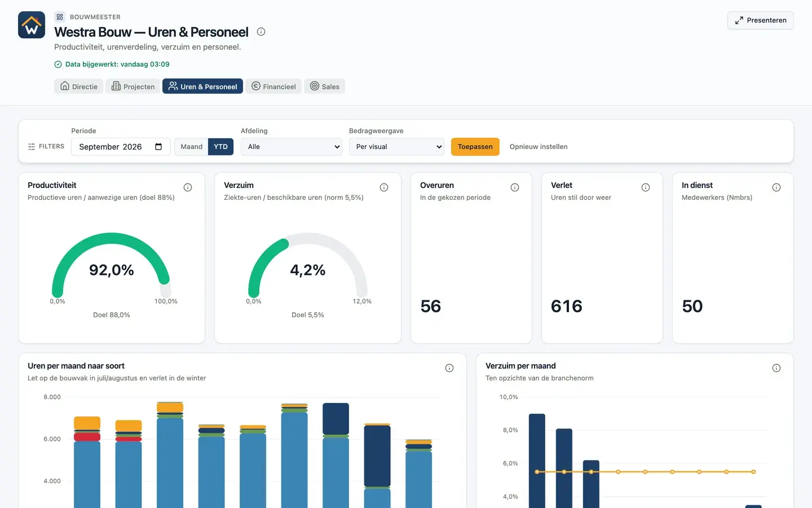Click the Bouwmeester grid icon
The height and width of the screenshot is (508, 812).
click(60, 17)
